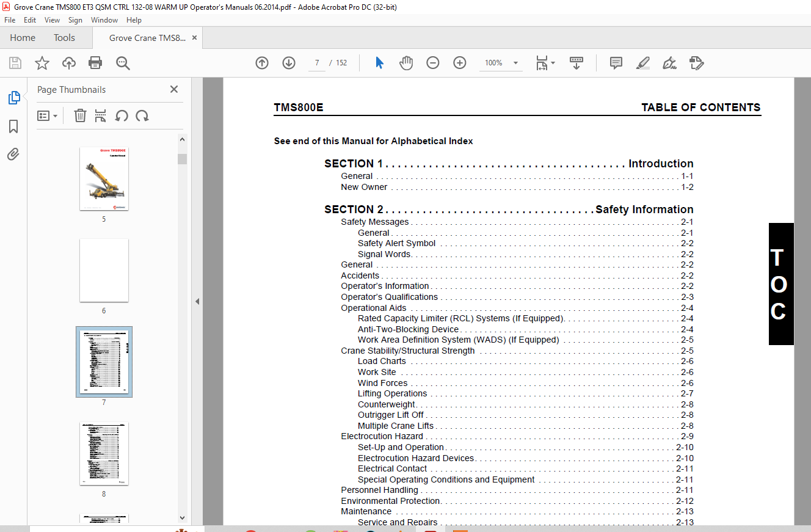This screenshot has height=532, width=811.
Task: Switch to the Tools tab
Action: click(x=64, y=38)
